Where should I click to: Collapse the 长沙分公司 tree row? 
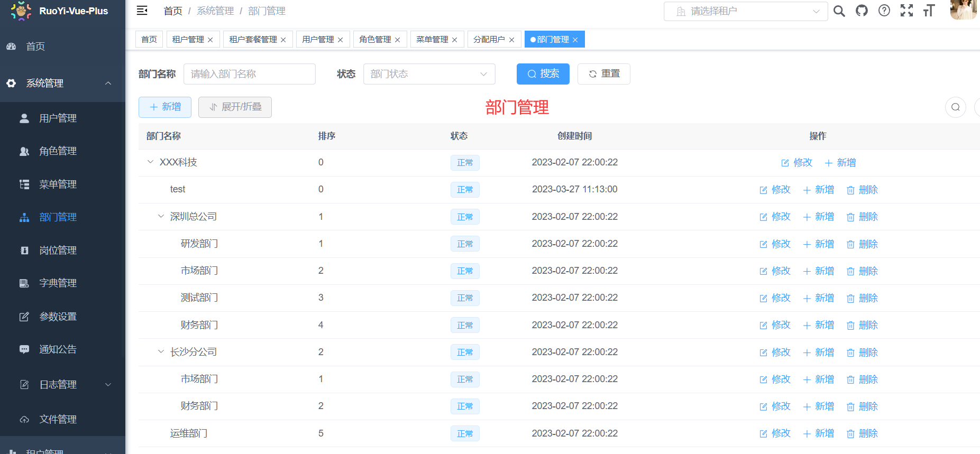coord(161,352)
